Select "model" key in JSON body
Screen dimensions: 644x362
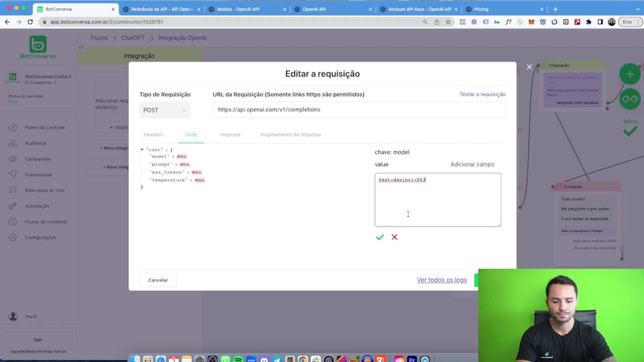(160, 156)
